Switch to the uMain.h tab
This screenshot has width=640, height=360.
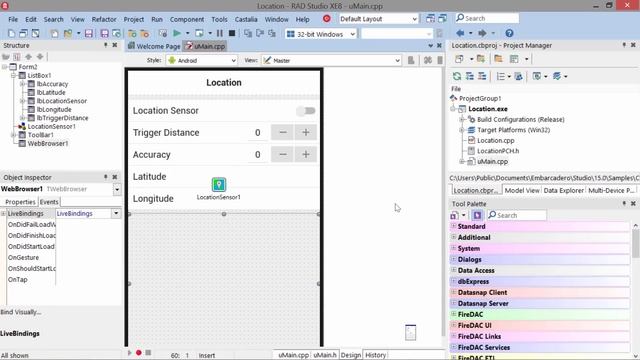(x=325, y=355)
